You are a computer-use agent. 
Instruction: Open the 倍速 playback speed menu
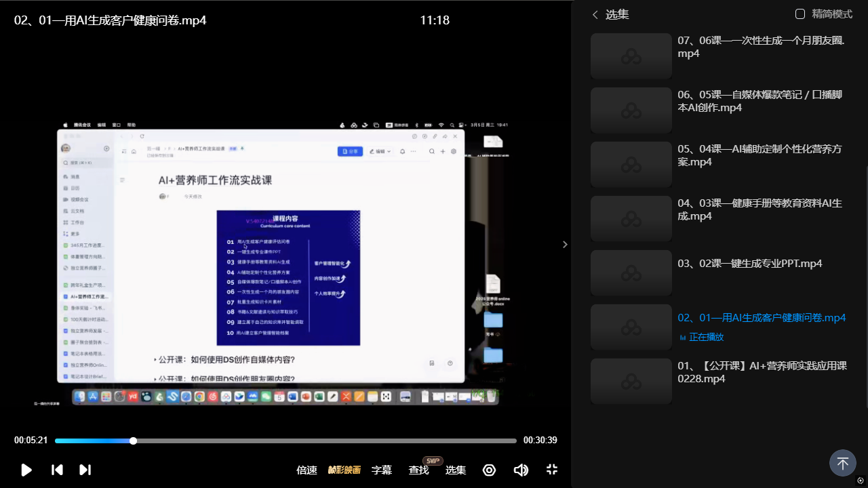tap(307, 470)
